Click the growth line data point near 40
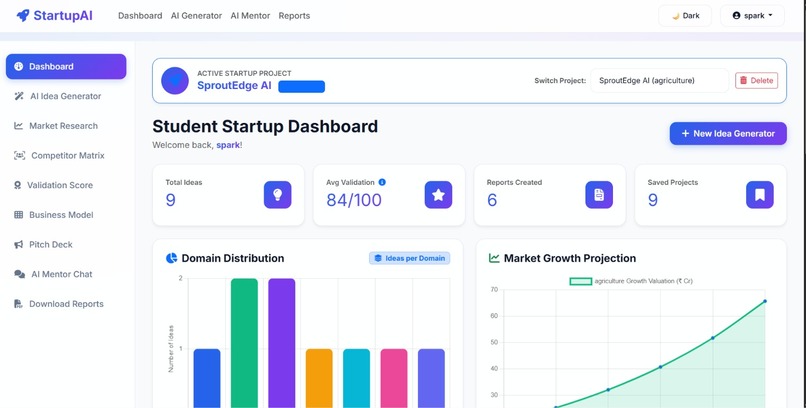The image size is (806, 408). (x=661, y=367)
